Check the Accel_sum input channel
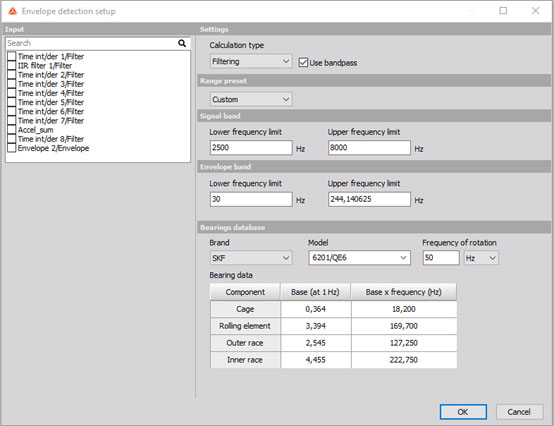 click(x=12, y=130)
